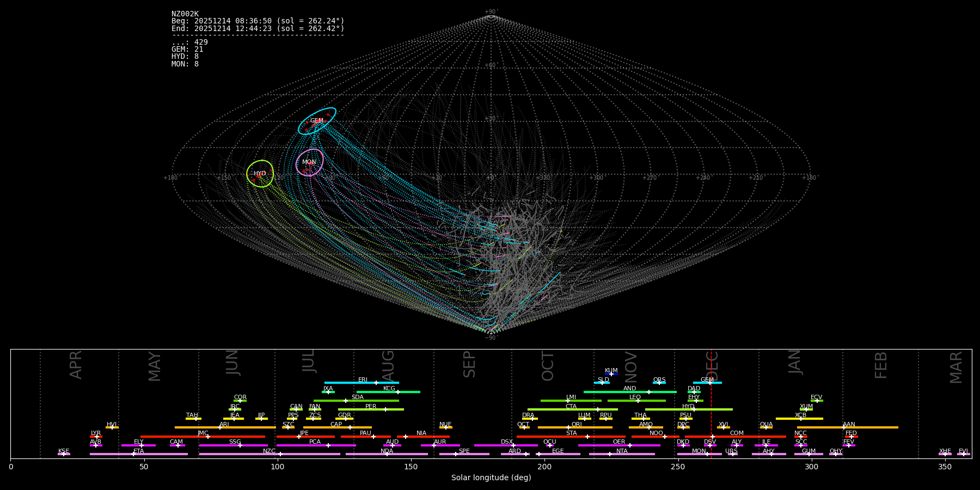This screenshot has height=490, width=980.
Task: Click the PER shower bar in timeline
Action: [x=371, y=409]
